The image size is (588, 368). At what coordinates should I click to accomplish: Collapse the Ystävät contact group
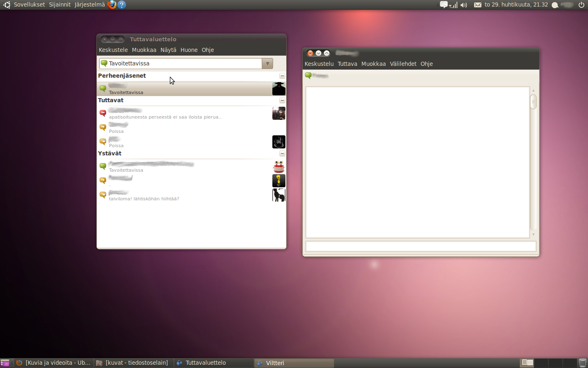point(282,154)
